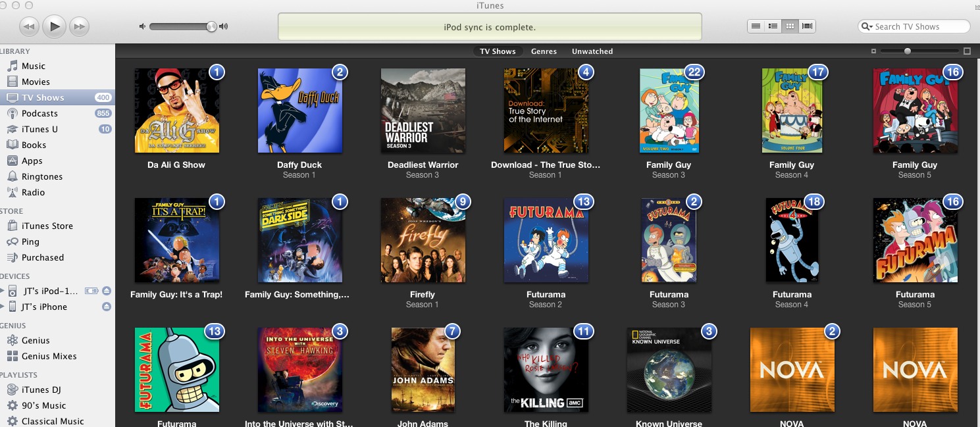Screen dimensions: 980x427
Task: Click the large artwork size icon
Action: click(x=967, y=51)
